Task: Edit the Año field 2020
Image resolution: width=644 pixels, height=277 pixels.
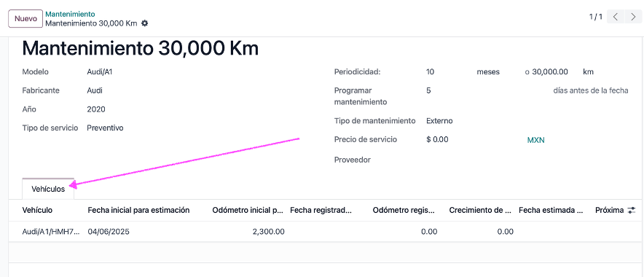Action: [96, 109]
